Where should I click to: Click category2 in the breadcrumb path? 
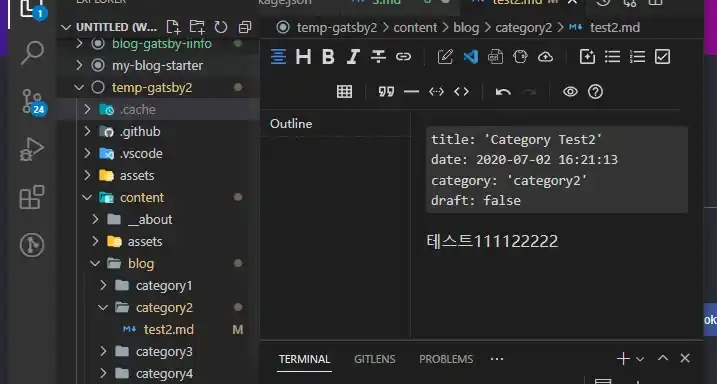524,27
